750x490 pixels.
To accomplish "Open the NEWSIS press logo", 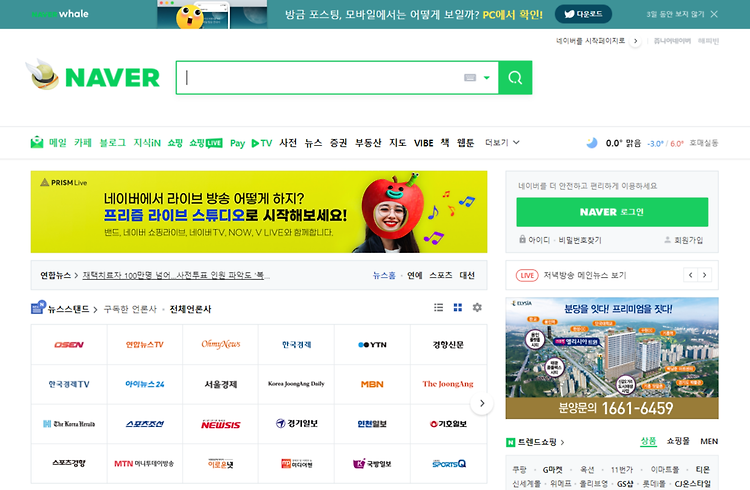I will pyautogui.click(x=221, y=424).
